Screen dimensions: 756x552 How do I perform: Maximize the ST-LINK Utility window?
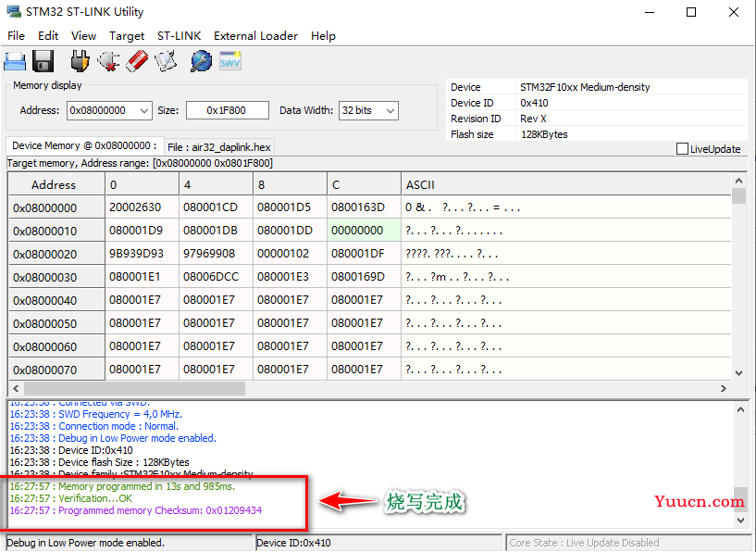[691, 12]
